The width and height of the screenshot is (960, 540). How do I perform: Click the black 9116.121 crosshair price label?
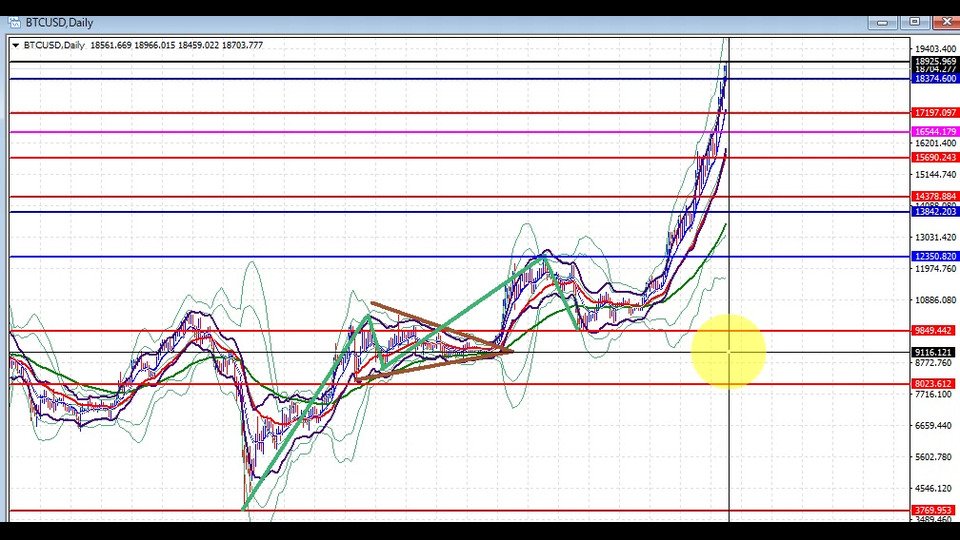click(x=933, y=353)
